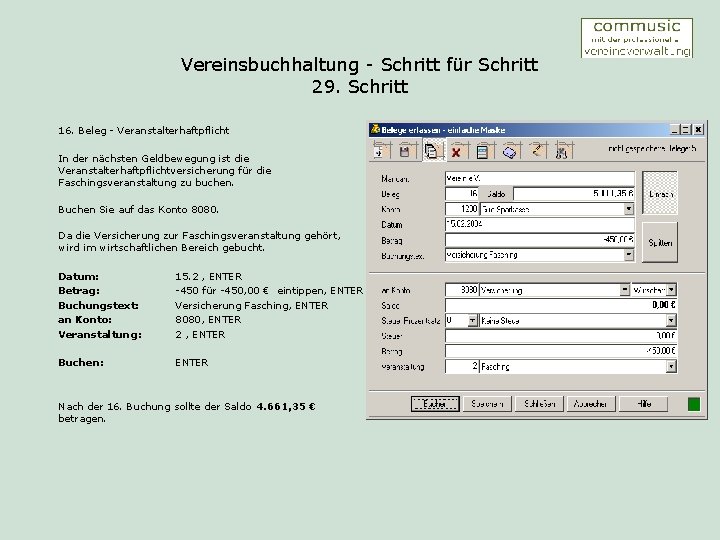Click the an Konto number field 8080
Image resolution: width=720 pixels, height=540 pixels.
(462, 290)
